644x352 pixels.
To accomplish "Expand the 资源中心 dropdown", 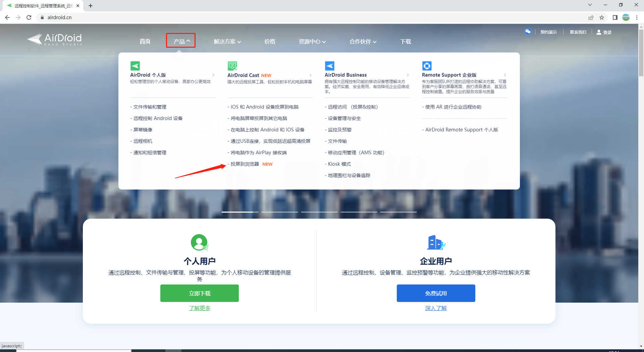I will (x=312, y=42).
